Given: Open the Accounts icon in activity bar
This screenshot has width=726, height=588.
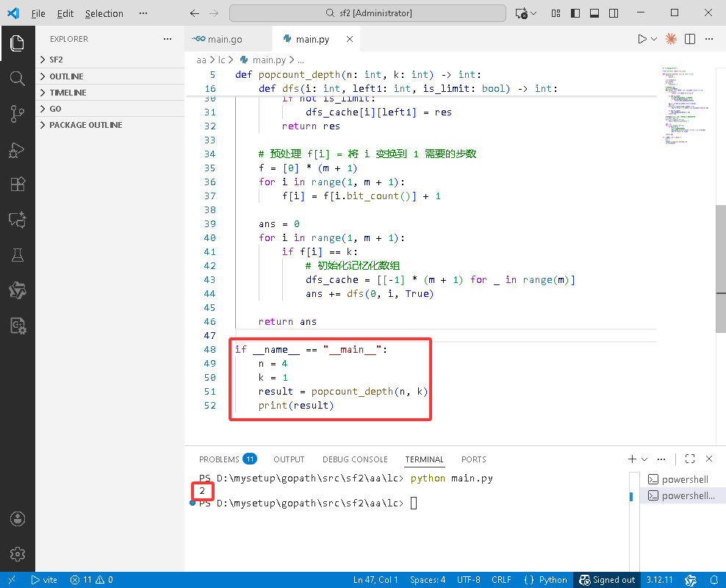Looking at the screenshot, I should coord(17,519).
